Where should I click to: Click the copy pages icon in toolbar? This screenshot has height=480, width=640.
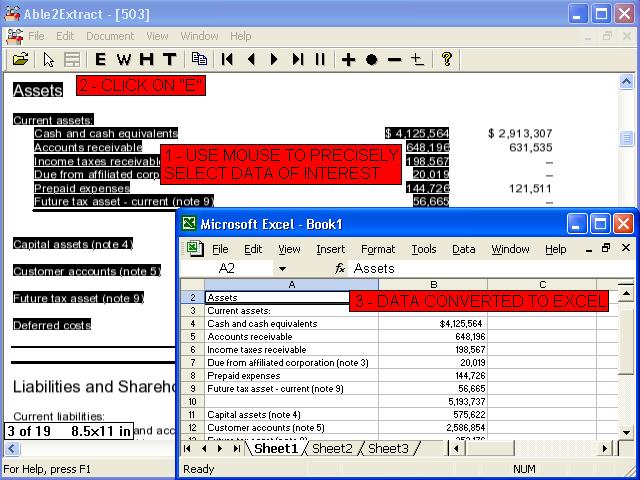click(199, 59)
